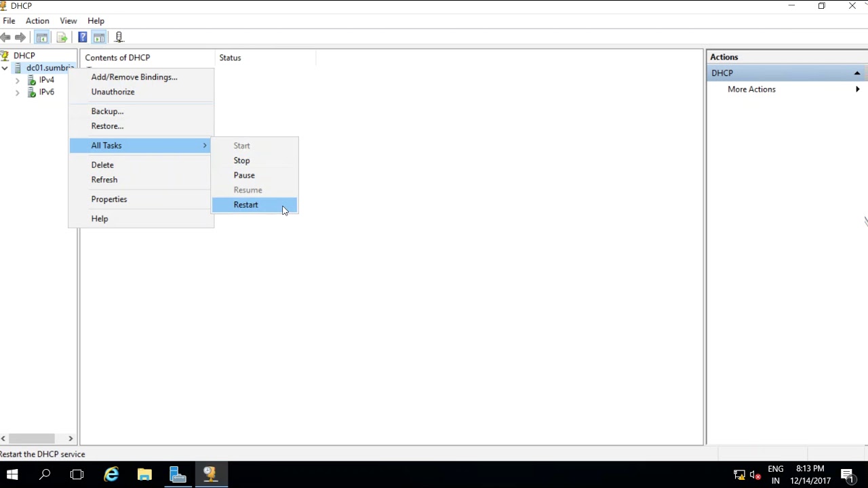The width and height of the screenshot is (868, 488).
Task: Open Properties from context menu
Action: pos(141,200)
